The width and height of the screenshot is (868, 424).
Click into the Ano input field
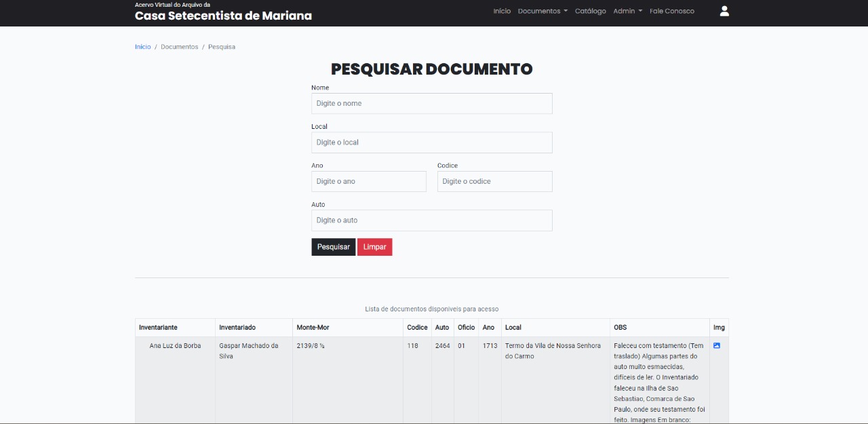coord(368,181)
